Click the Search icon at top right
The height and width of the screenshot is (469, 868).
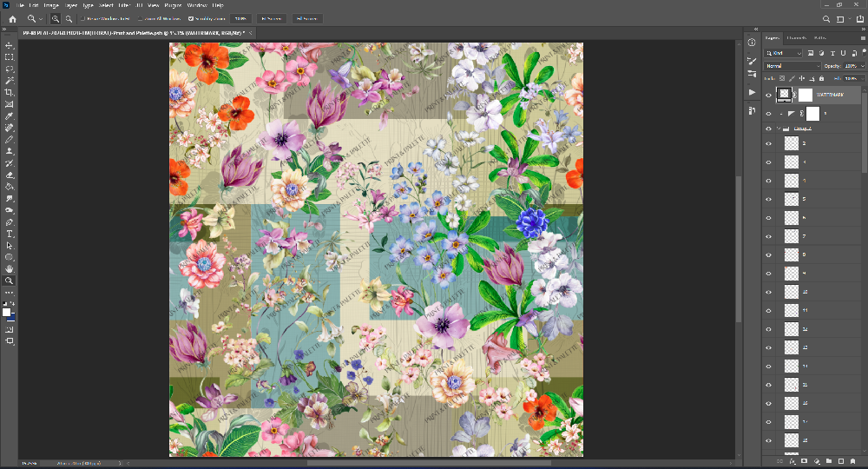click(x=826, y=19)
